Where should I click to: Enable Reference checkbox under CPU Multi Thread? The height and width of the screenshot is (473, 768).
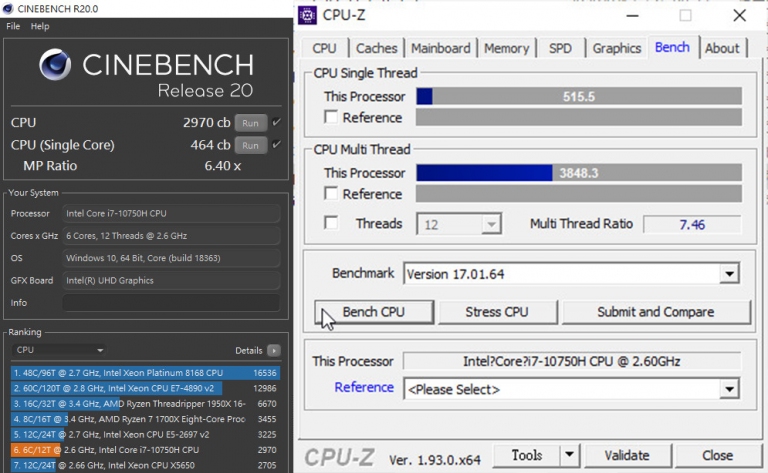pyautogui.click(x=331, y=193)
